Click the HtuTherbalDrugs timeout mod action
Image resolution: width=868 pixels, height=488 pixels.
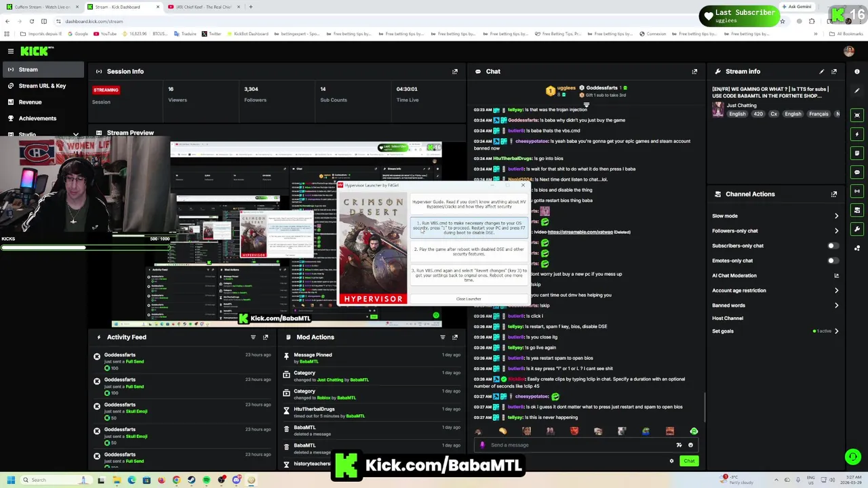click(372, 412)
